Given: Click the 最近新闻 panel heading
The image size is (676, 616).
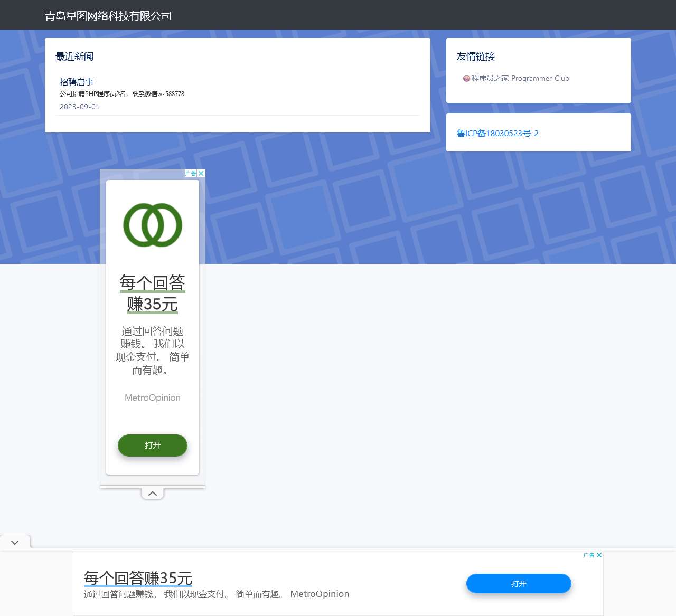Looking at the screenshot, I should click(74, 56).
